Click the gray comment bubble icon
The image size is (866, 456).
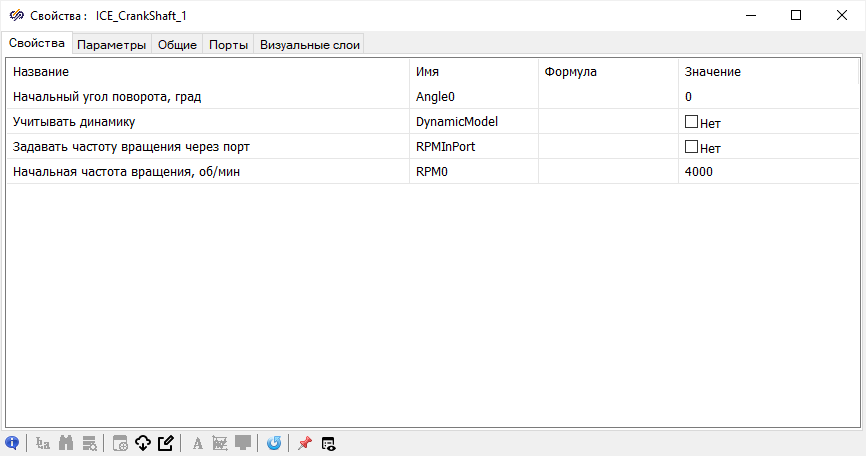click(243, 443)
